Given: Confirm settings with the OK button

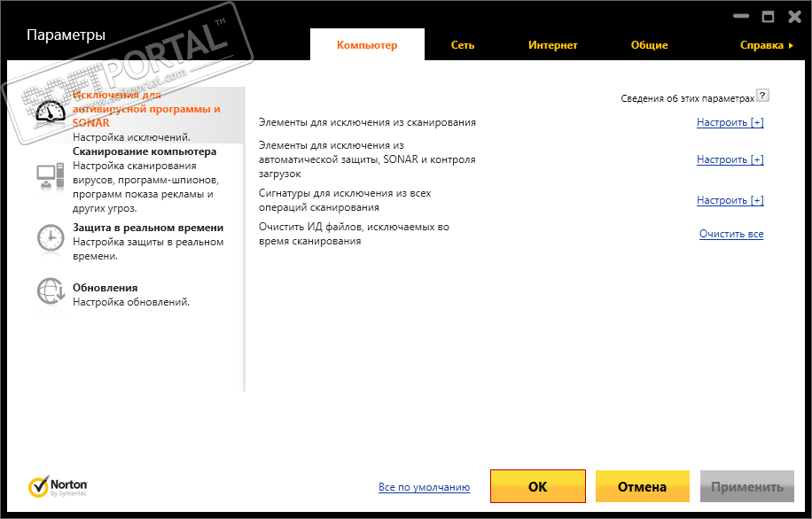Looking at the screenshot, I should coord(537,486).
